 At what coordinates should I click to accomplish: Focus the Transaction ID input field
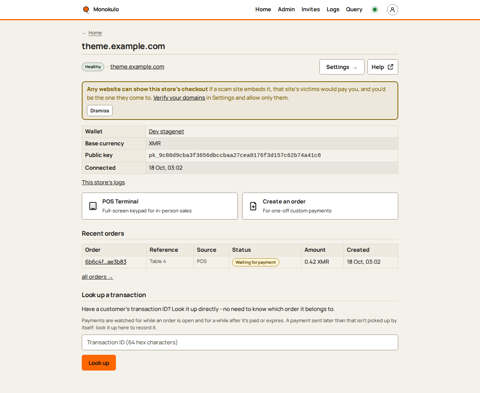240,342
